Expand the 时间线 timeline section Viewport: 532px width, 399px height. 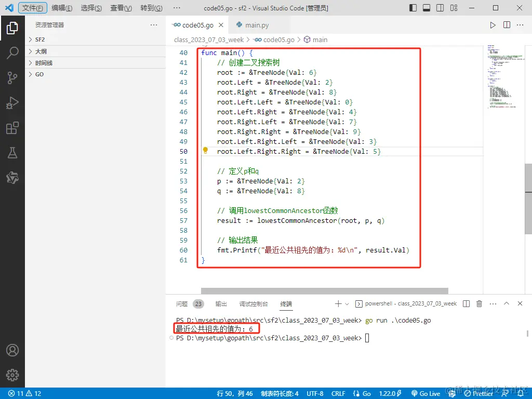click(95, 63)
